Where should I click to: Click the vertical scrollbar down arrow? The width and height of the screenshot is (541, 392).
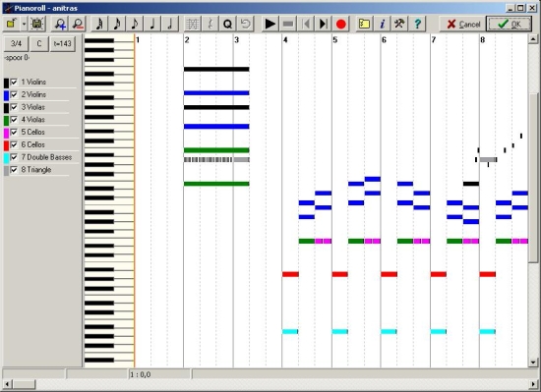pos(533,363)
